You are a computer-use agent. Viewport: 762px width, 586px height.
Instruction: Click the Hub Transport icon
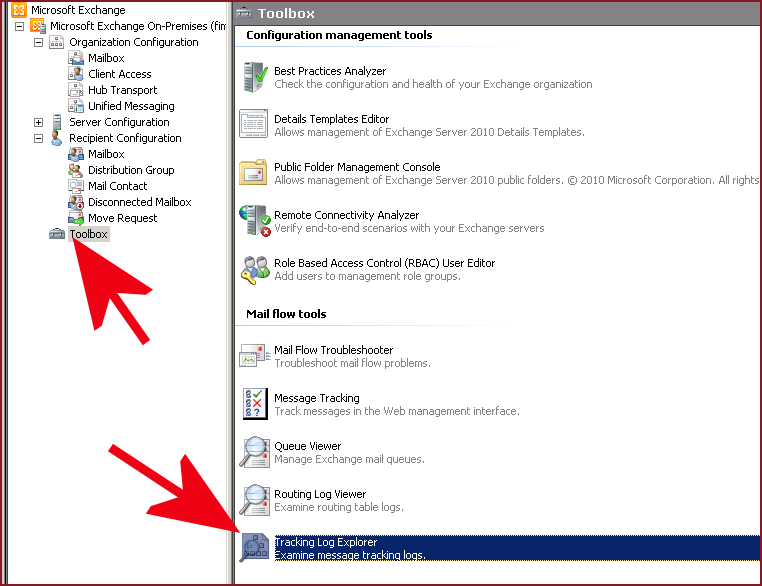pos(76,90)
